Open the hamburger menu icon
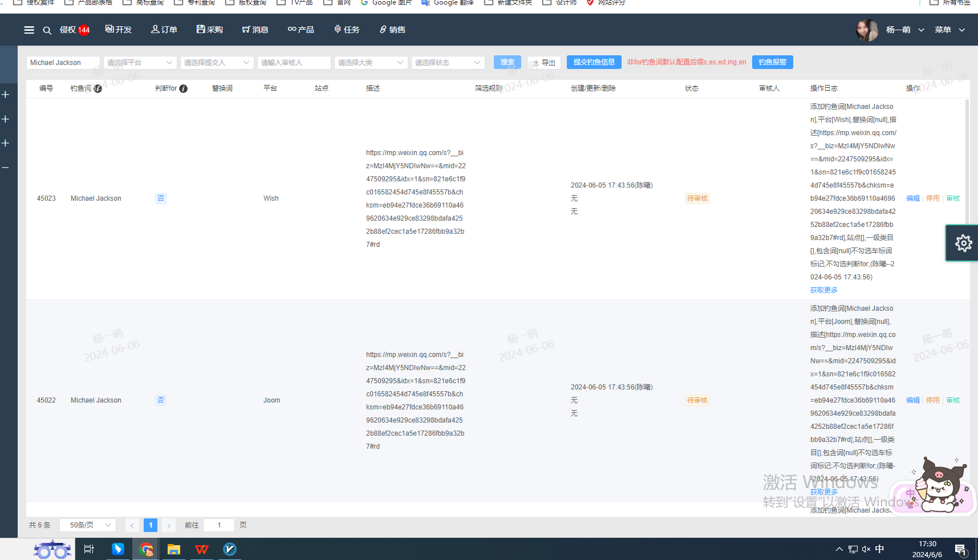978x560 pixels. pos(29,30)
